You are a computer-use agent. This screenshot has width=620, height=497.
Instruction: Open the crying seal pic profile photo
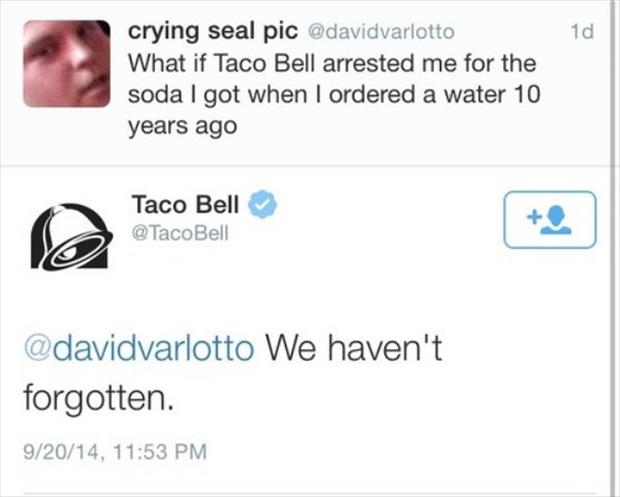point(68,61)
